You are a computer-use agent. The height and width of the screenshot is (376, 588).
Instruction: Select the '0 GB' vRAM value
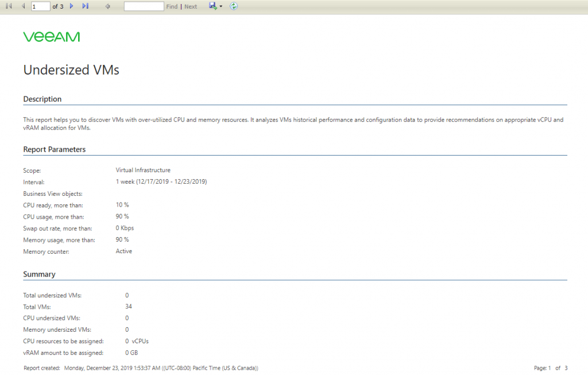131,353
